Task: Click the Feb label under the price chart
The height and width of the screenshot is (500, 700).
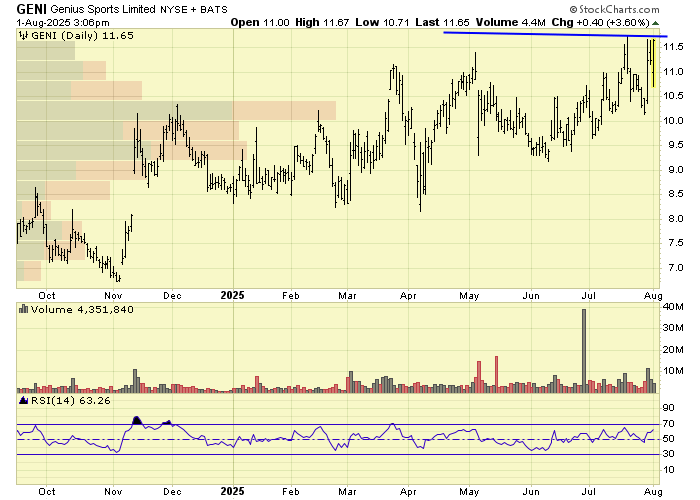Action: pos(291,296)
